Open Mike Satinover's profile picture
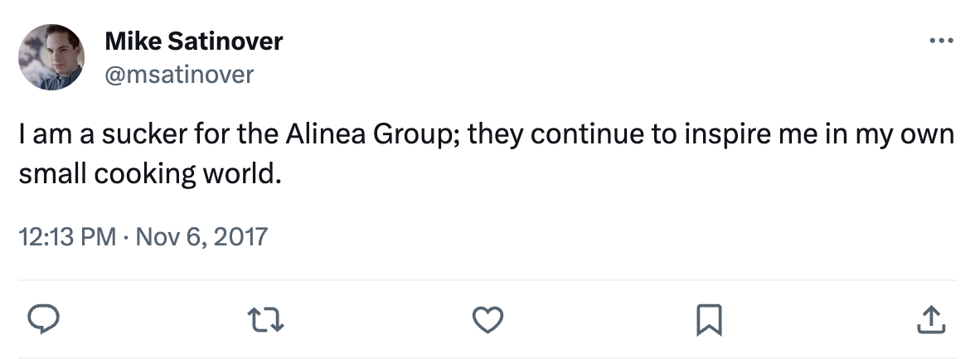 (51, 56)
